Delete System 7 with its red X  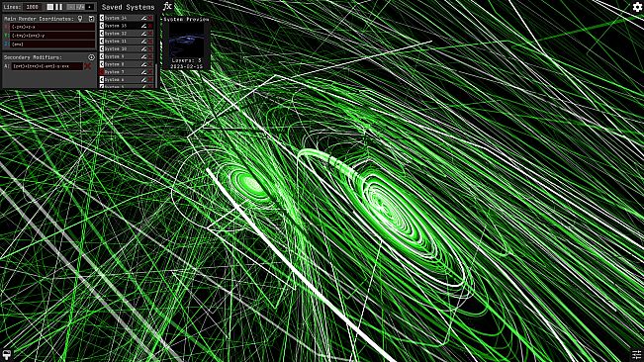(x=150, y=72)
